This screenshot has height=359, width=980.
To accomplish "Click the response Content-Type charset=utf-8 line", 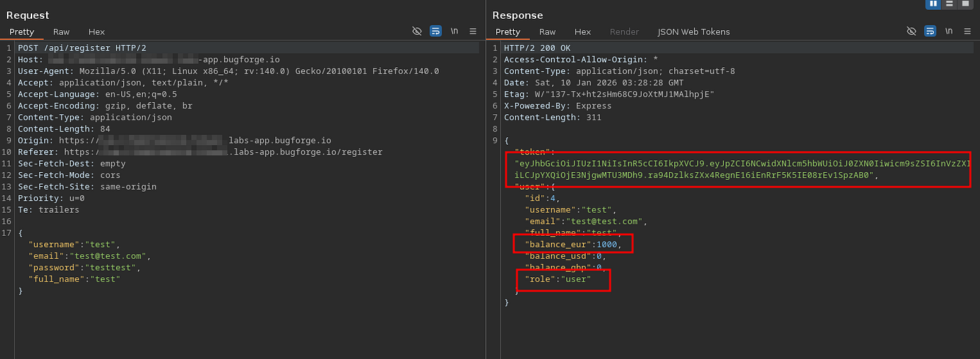I will click(619, 71).
